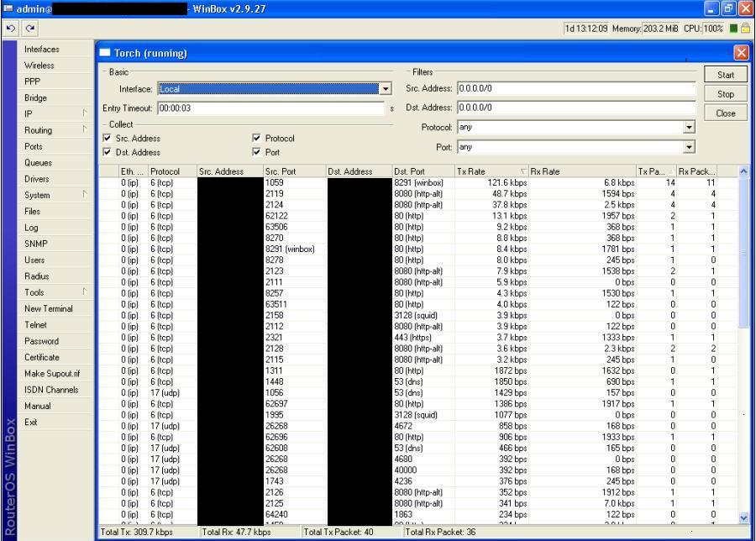
Task: Open the Certificate menu item
Action: (x=55, y=357)
